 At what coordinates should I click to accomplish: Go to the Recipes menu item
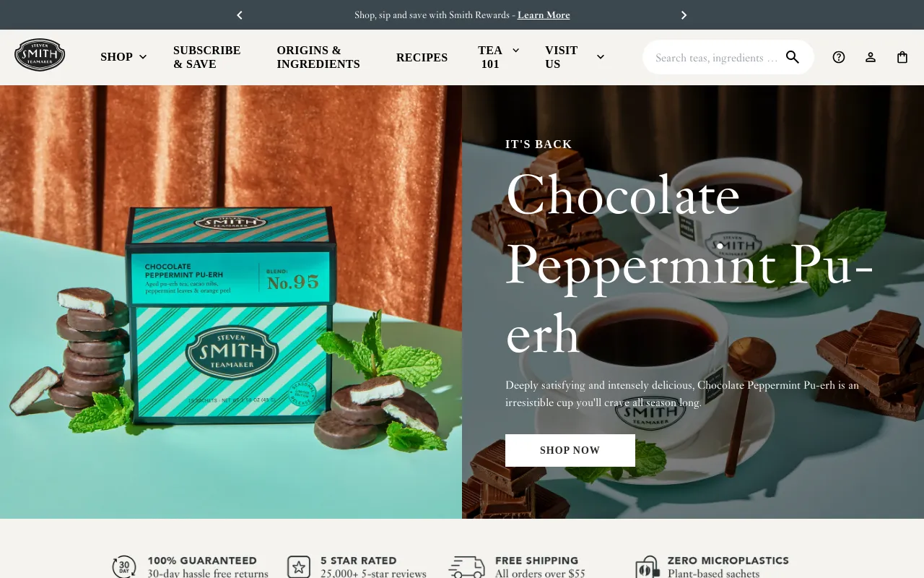point(422,57)
